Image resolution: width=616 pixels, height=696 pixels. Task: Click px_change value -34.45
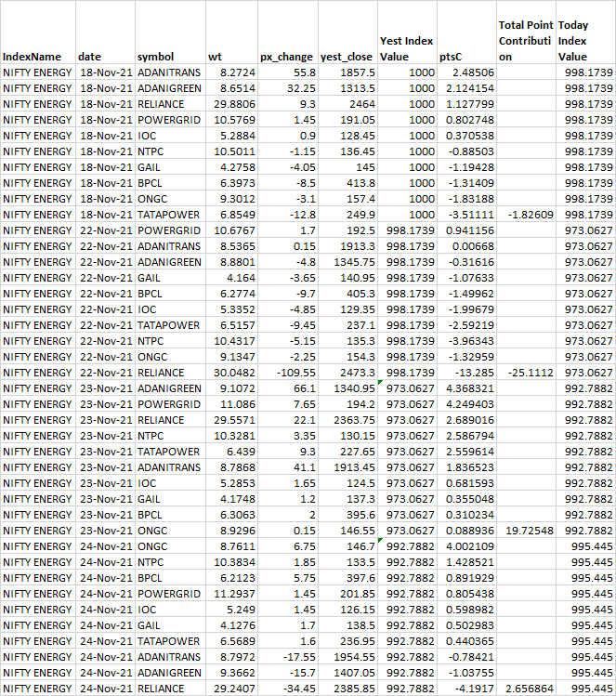299,689
